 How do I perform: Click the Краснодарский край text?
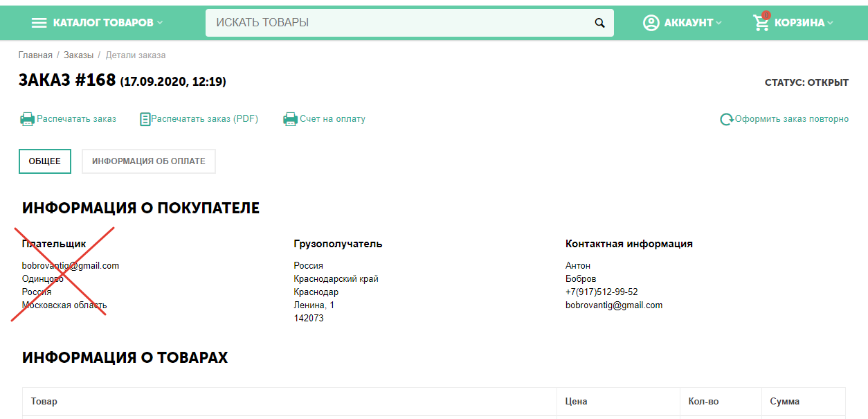(x=336, y=279)
